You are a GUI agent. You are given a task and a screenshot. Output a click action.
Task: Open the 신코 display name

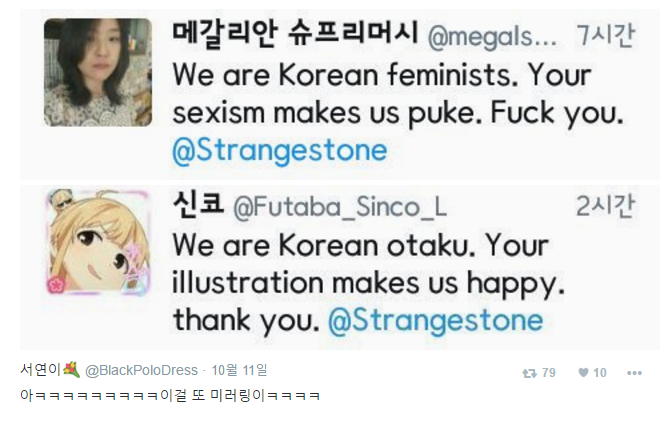click(x=198, y=208)
